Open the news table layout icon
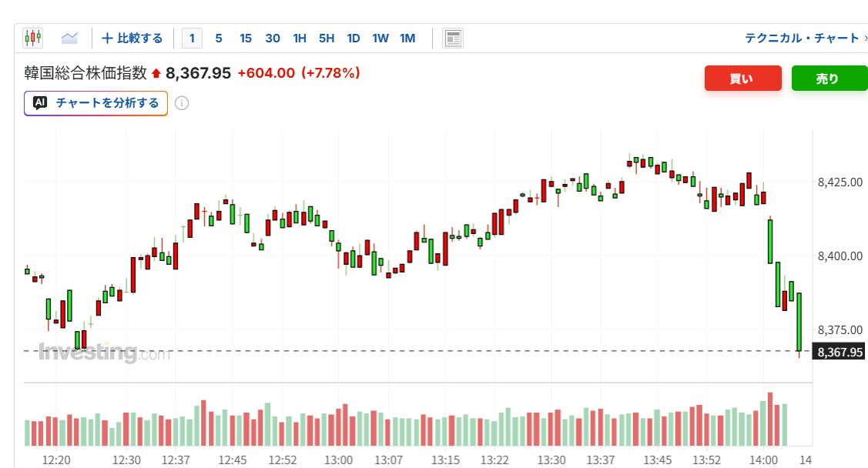 [453, 38]
